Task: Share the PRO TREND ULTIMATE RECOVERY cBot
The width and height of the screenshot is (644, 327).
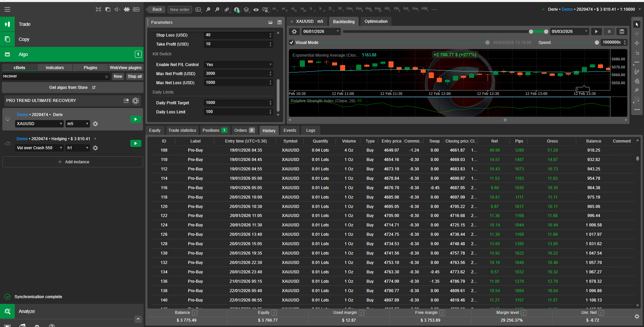Action: pos(126,101)
